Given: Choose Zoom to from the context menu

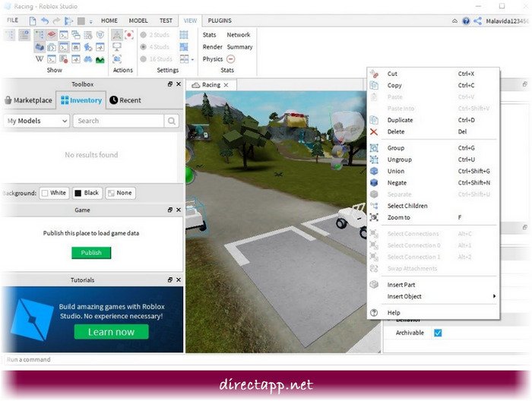Looking at the screenshot, I should [433, 217].
